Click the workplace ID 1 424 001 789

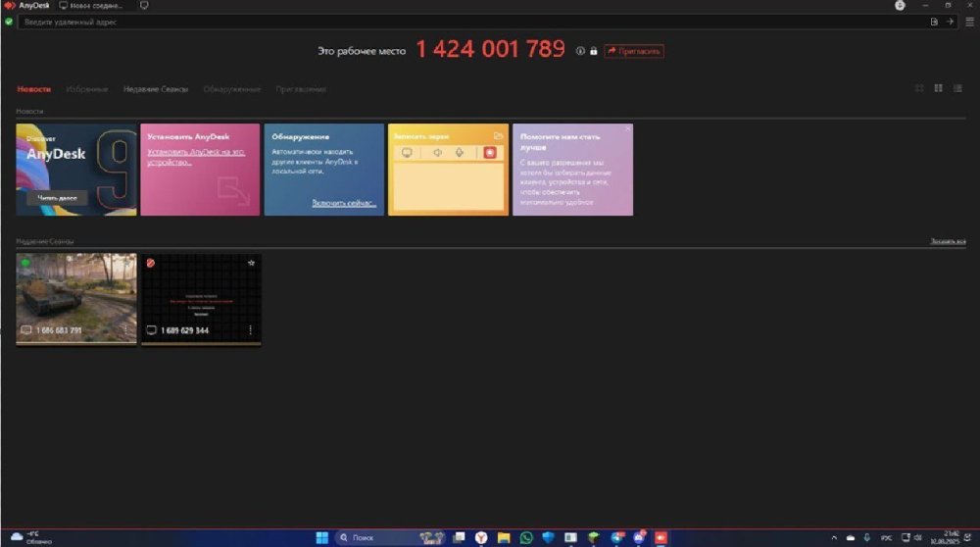point(491,49)
